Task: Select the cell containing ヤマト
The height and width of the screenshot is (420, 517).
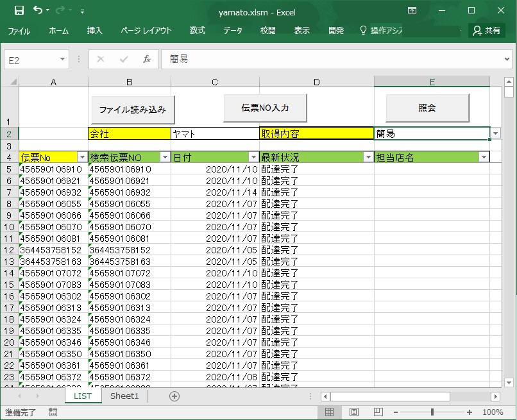Action: (x=215, y=133)
